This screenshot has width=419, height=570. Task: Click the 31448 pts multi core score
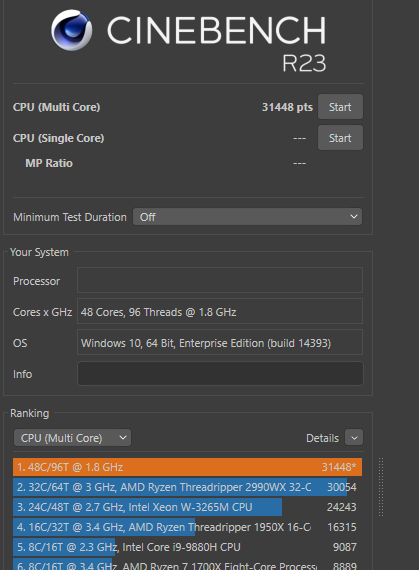click(287, 107)
